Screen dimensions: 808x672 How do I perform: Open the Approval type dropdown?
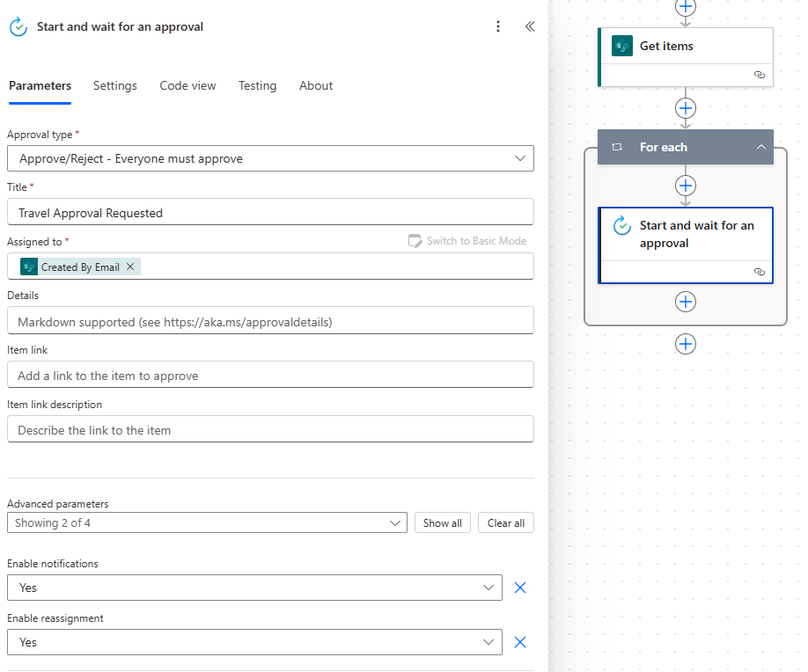coord(270,158)
